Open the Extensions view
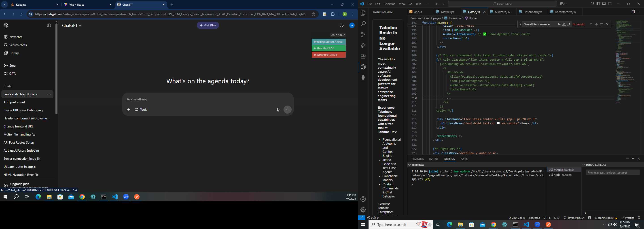The image size is (644, 229). (x=363, y=56)
